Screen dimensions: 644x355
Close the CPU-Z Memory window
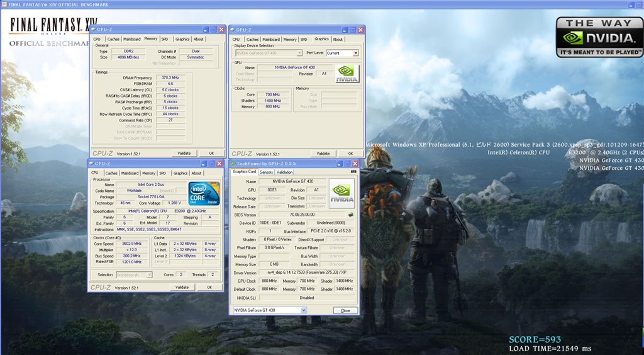click(x=221, y=30)
